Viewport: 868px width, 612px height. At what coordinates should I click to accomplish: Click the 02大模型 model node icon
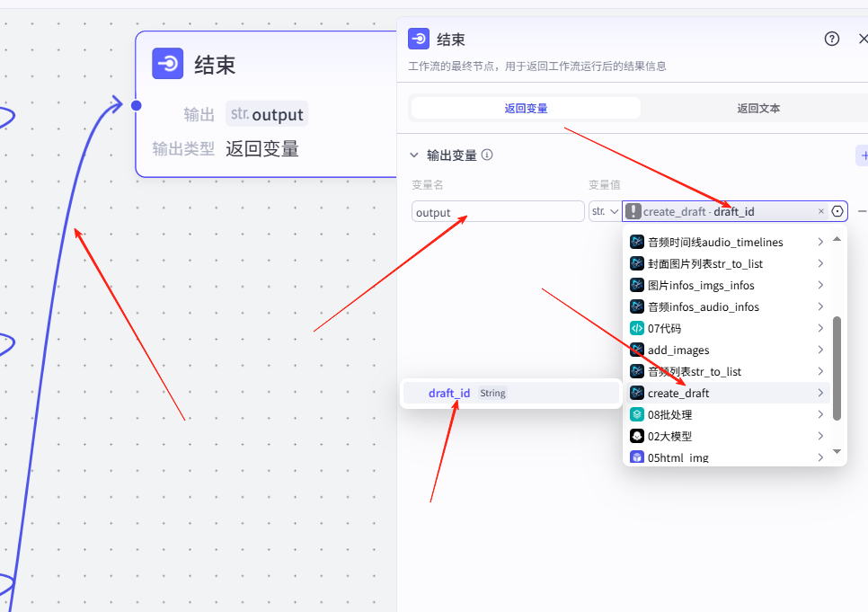(x=637, y=436)
